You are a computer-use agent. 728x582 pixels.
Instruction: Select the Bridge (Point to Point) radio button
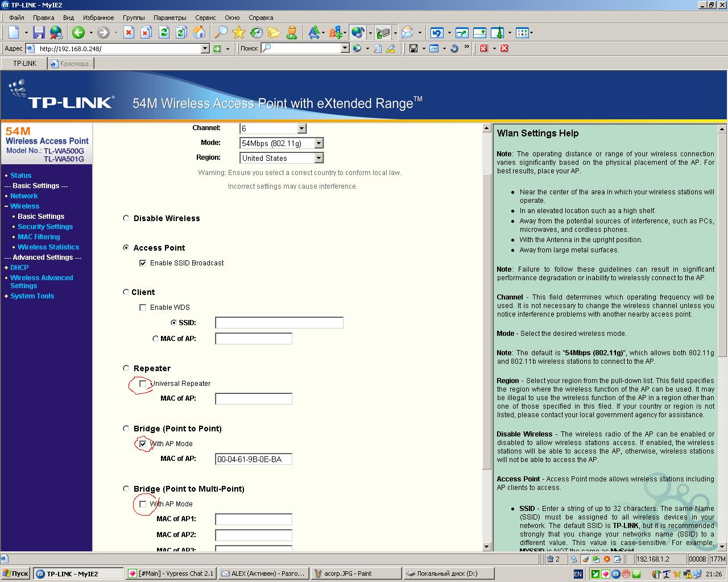(126, 429)
